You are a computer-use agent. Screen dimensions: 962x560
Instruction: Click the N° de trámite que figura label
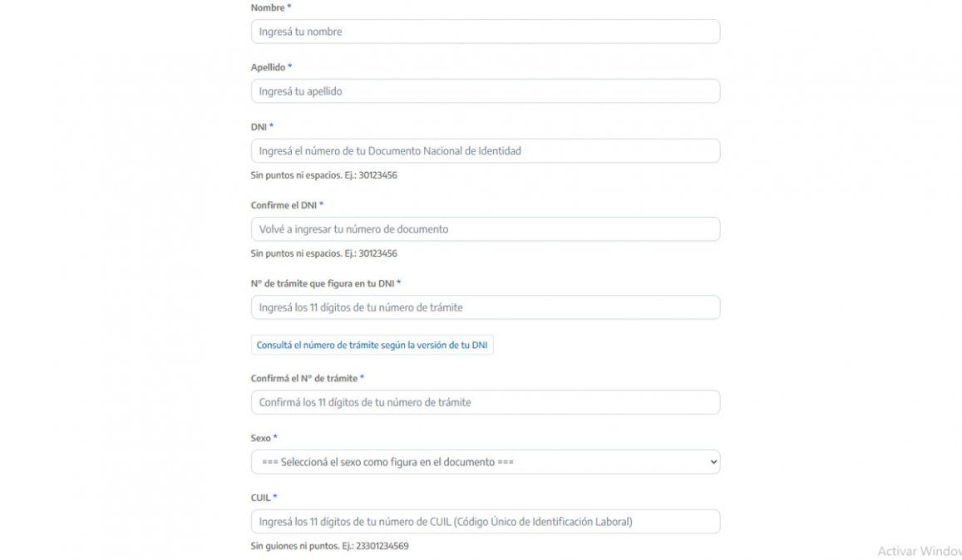323,283
